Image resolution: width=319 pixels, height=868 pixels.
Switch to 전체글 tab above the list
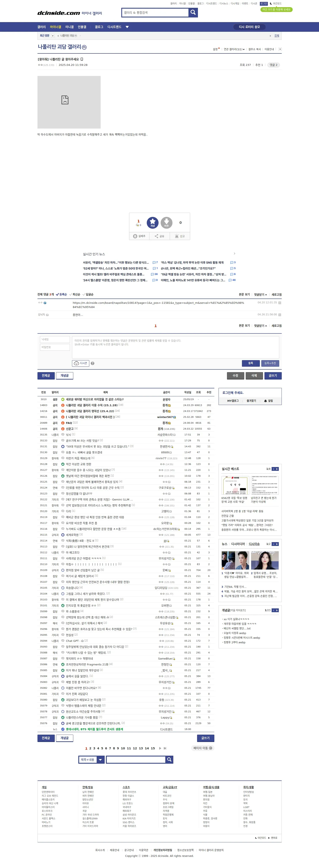(x=46, y=376)
